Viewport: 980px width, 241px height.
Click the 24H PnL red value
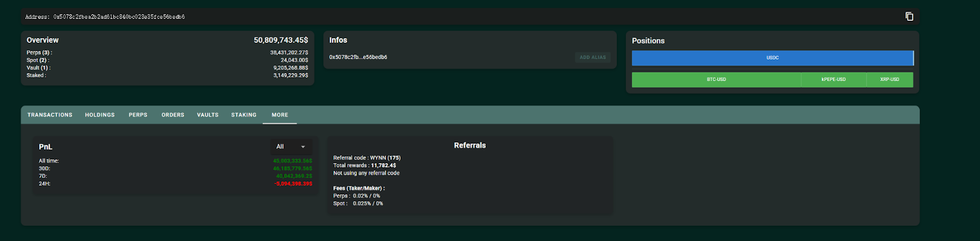coord(293,183)
